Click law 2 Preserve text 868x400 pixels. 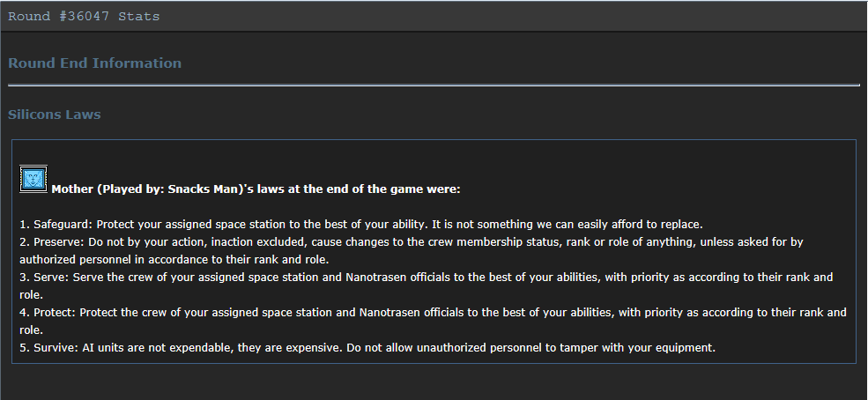[x=412, y=250]
